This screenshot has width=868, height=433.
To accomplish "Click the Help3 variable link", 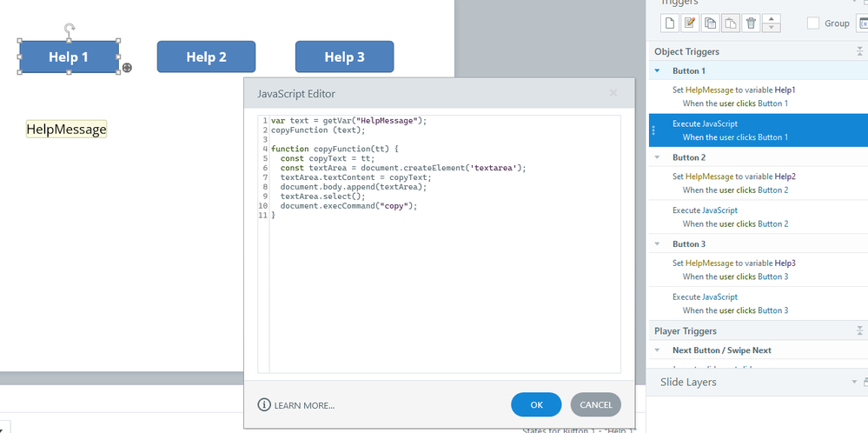I will point(785,263).
